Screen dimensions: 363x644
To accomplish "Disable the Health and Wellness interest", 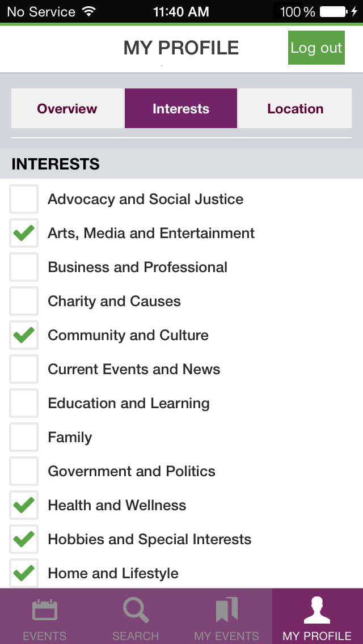I will (x=23, y=505).
